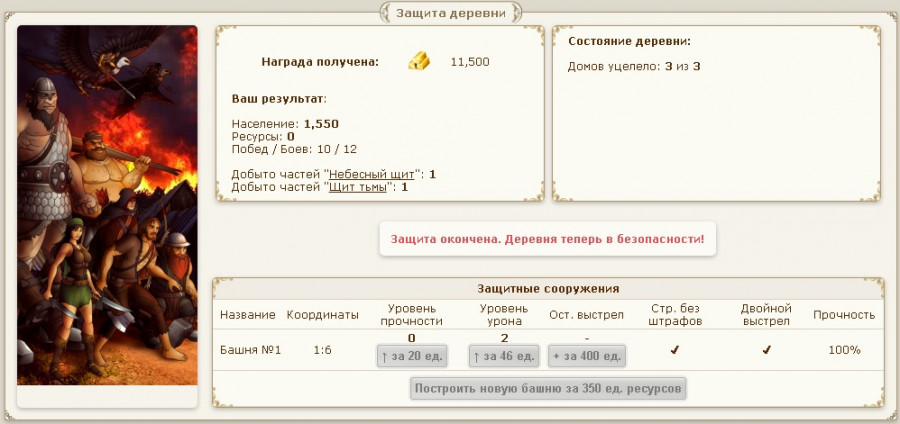900x424 pixels.
Task: Click the "Защитные сооружения" table header
Action: (548, 289)
